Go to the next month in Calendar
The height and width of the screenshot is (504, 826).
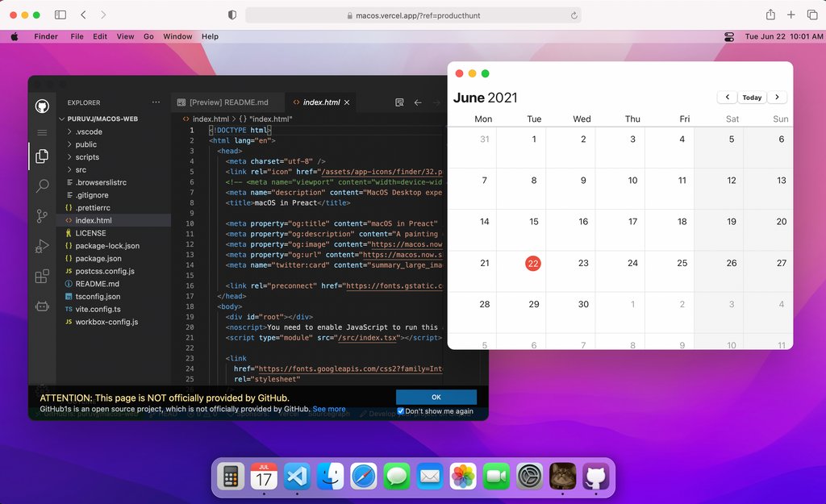(x=777, y=98)
